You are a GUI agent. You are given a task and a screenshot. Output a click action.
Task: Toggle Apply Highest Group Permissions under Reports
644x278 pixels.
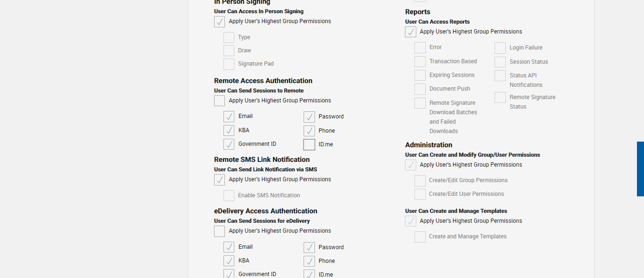point(411,32)
